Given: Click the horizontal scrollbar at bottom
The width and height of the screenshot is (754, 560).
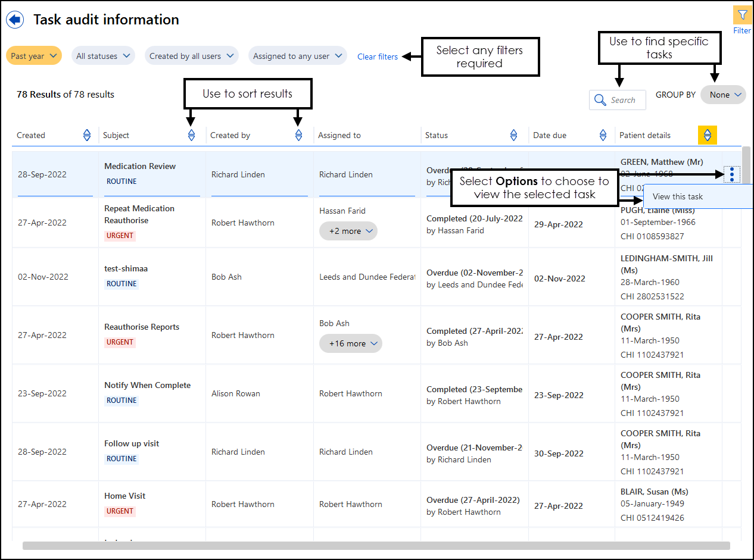Looking at the screenshot, I should 376,546.
